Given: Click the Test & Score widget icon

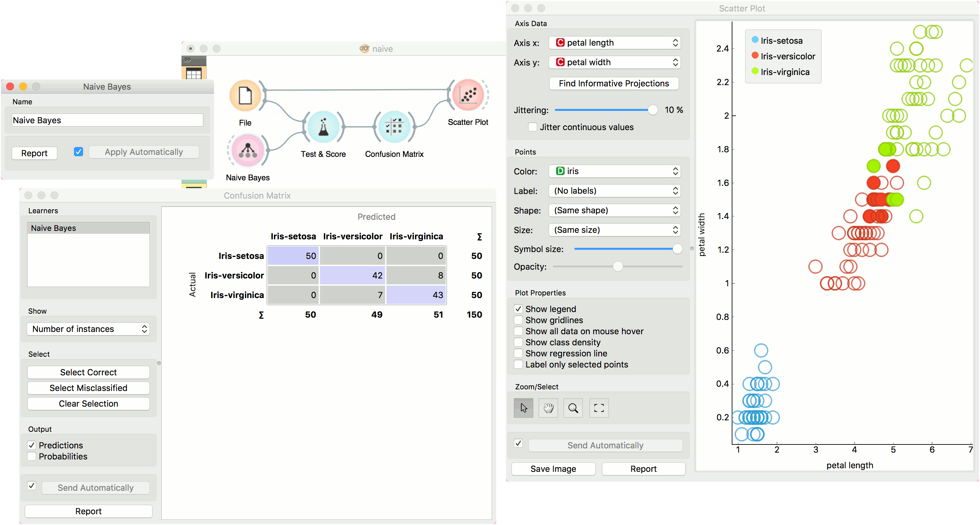Looking at the screenshot, I should 323,127.
